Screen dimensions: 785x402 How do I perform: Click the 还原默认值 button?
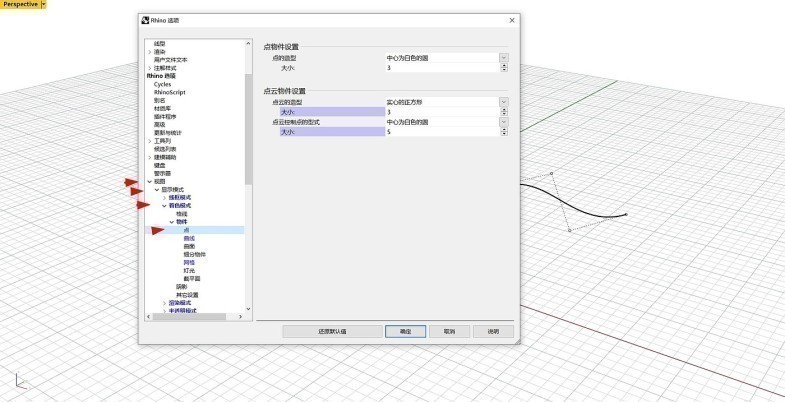click(332, 331)
